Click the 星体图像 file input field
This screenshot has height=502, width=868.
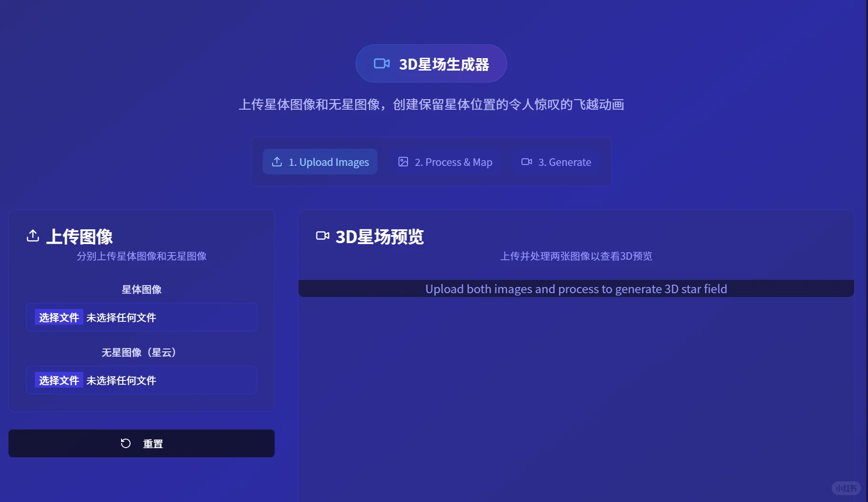[x=142, y=317]
